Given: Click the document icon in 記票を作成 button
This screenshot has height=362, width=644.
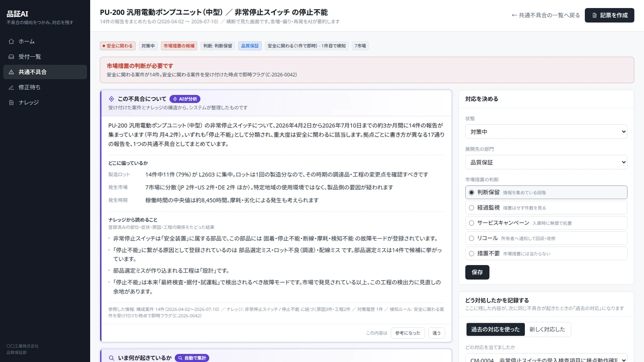Looking at the screenshot, I should pyautogui.click(x=594, y=15).
